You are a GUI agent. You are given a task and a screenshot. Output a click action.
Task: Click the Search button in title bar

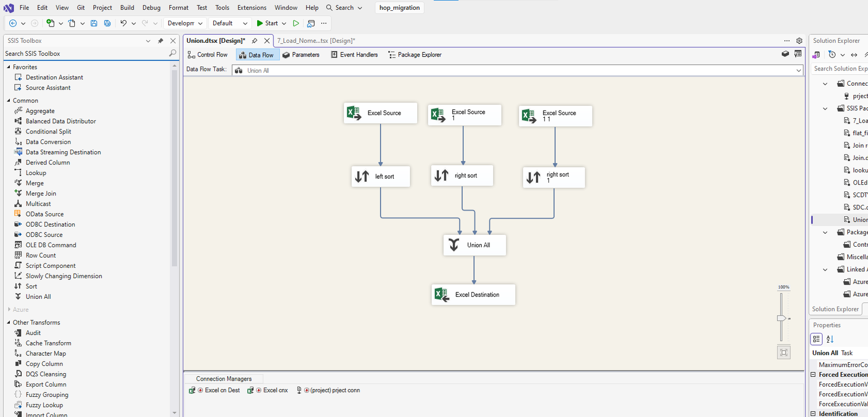pyautogui.click(x=344, y=8)
